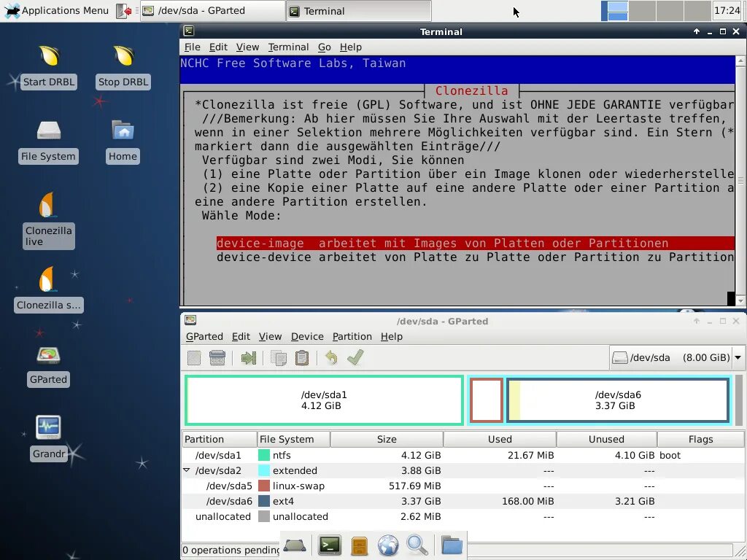Click the Undo last operation icon in GParted
The width and height of the screenshot is (747, 560).
tap(332, 357)
